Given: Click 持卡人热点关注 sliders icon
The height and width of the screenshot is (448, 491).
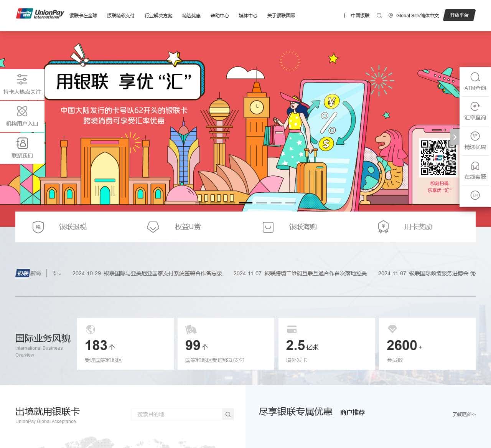Looking at the screenshot, I should 22,79.
